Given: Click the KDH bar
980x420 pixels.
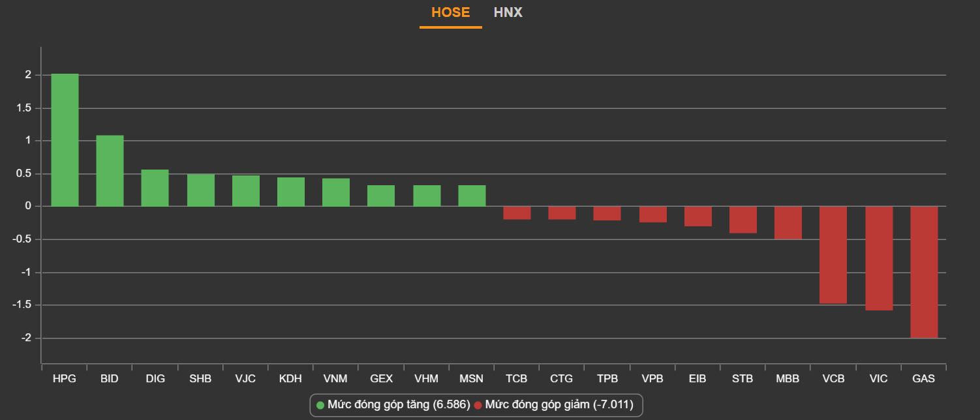Looking at the screenshot, I should (x=291, y=192).
